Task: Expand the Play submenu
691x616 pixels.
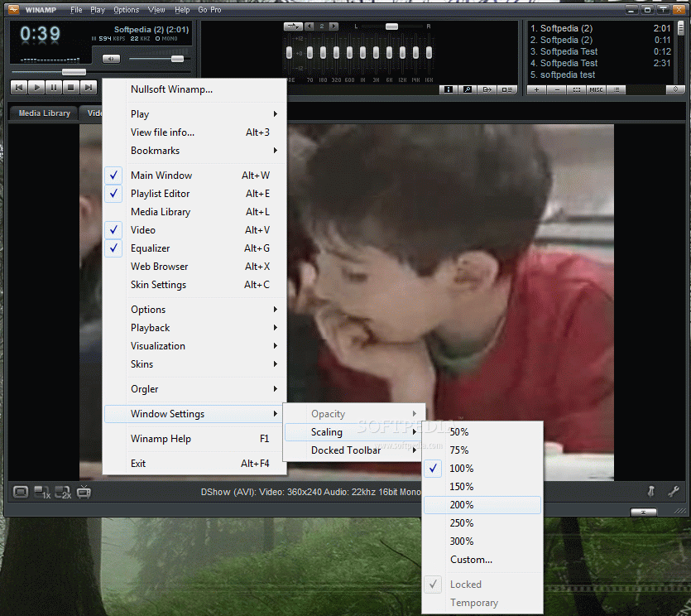Action: [x=194, y=114]
